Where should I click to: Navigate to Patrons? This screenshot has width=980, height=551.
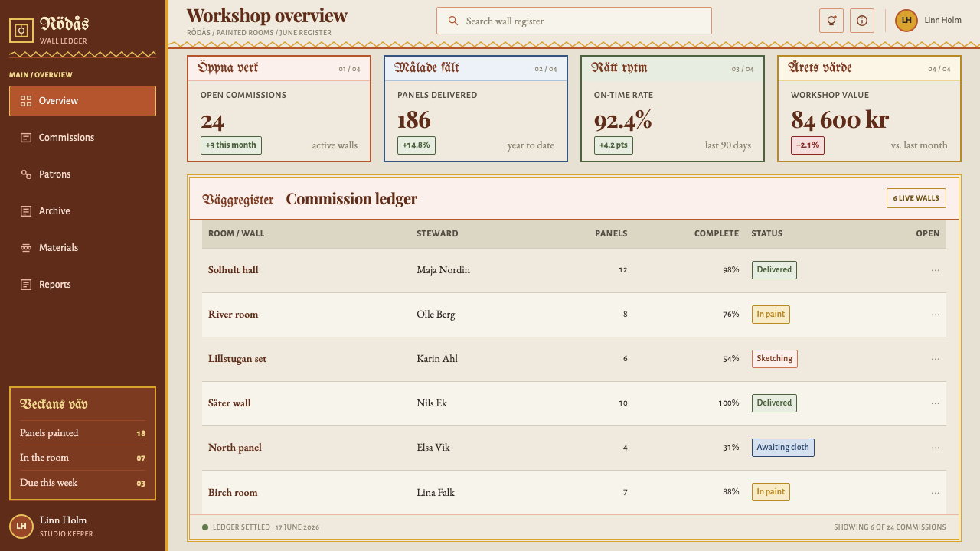[x=83, y=174]
